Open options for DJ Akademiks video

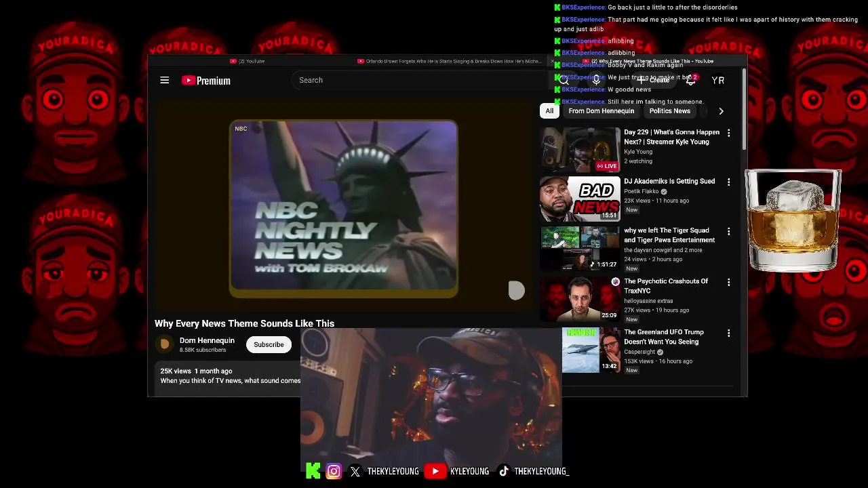coord(728,182)
